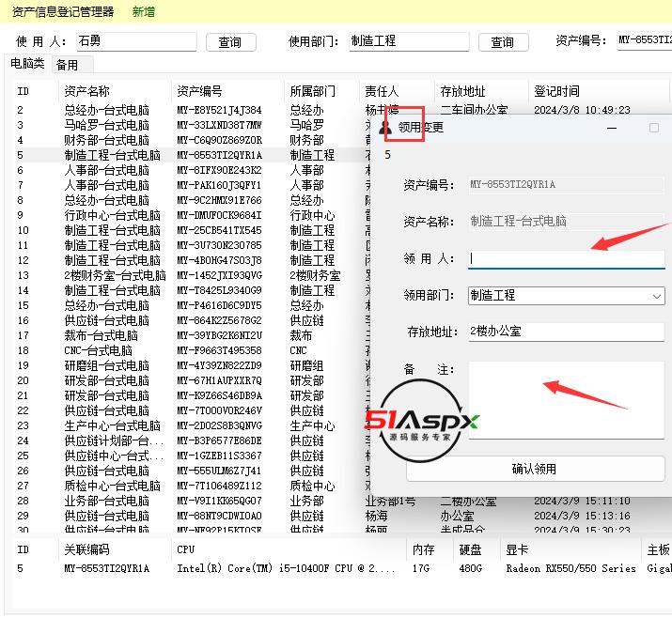Select asset code MY-8IFX90E243K2
The image size is (672, 618).
(219, 170)
